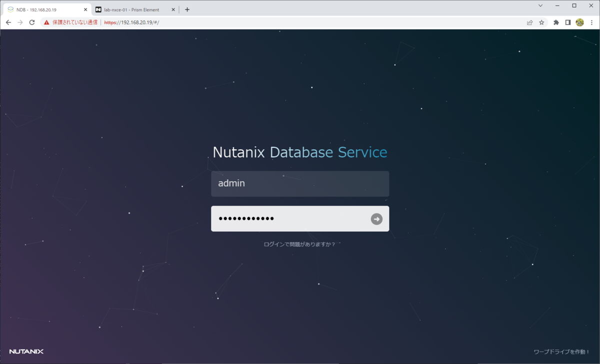Share this page icon
The width and height of the screenshot is (600, 364).
(529, 22)
